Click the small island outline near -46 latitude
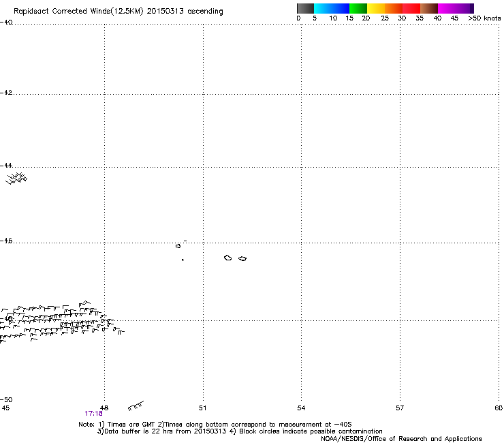Screen dimensions: 504x443 click(x=178, y=246)
